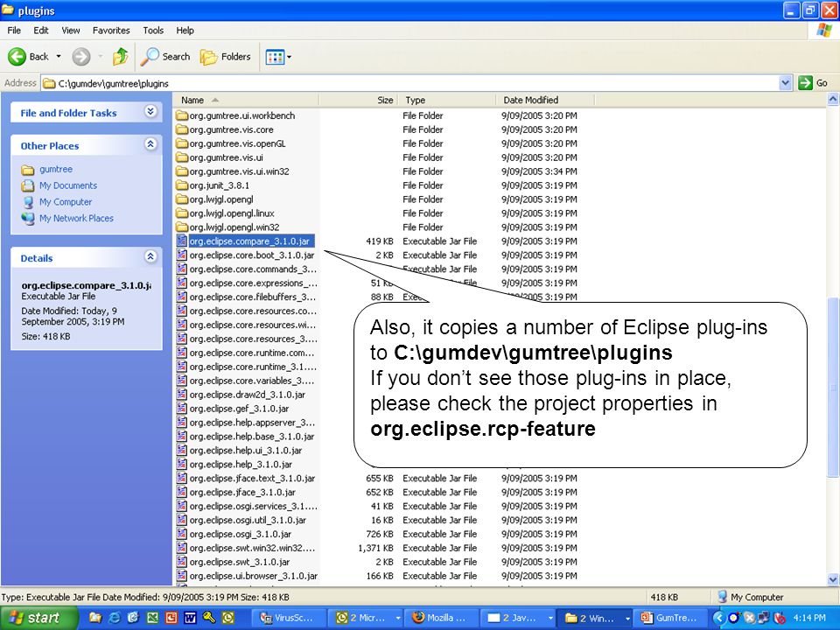Open the Views icon in toolbar

275,57
